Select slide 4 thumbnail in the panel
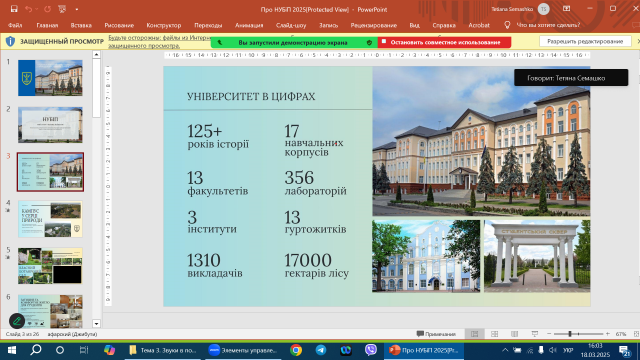Image resolution: width=640 pixels, height=360 pixels. (50, 219)
